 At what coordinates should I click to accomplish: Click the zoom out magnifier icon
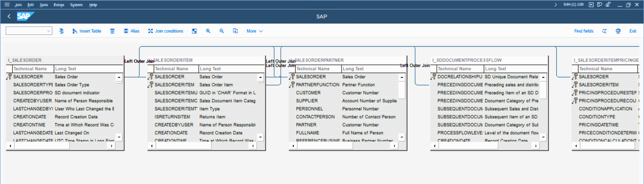tap(222, 31)
